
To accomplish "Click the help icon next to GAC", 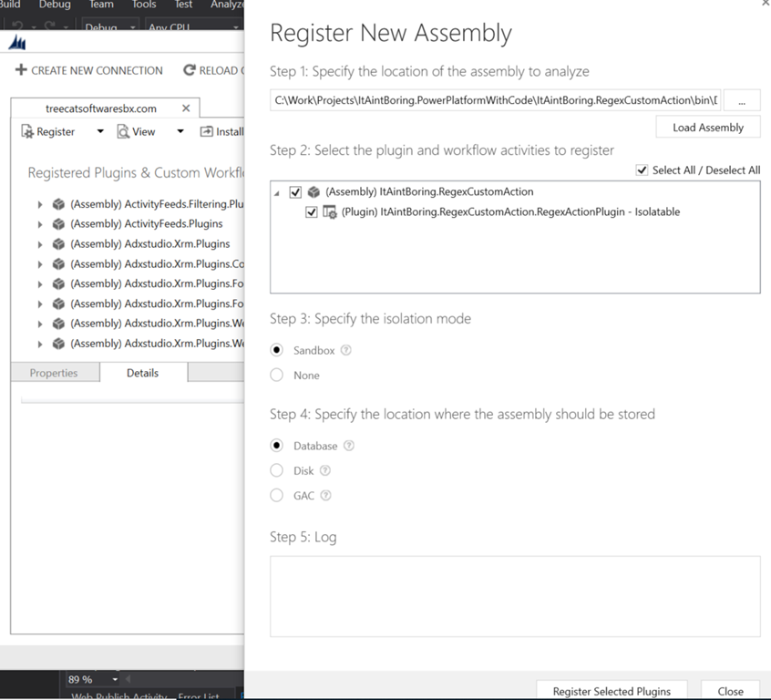I will (x=325, y=495).
